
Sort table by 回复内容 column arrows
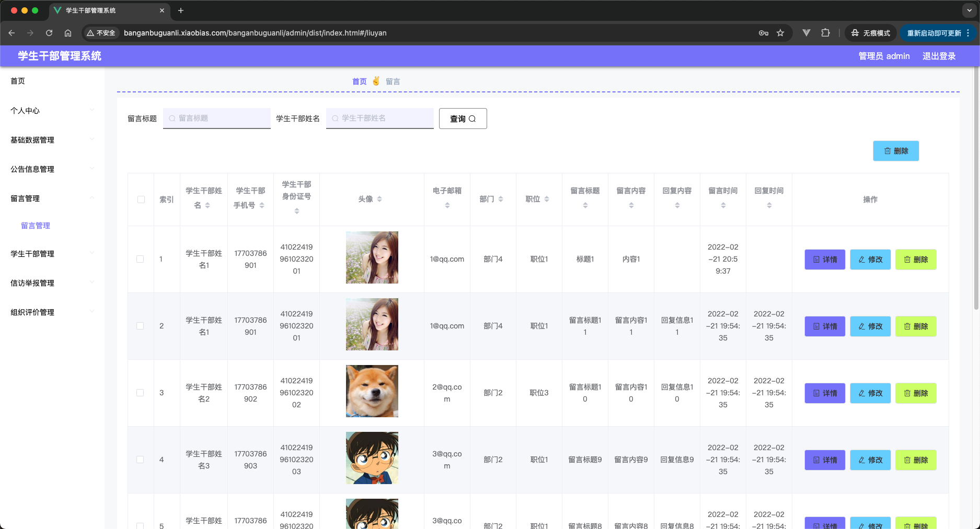click(677, 205)
